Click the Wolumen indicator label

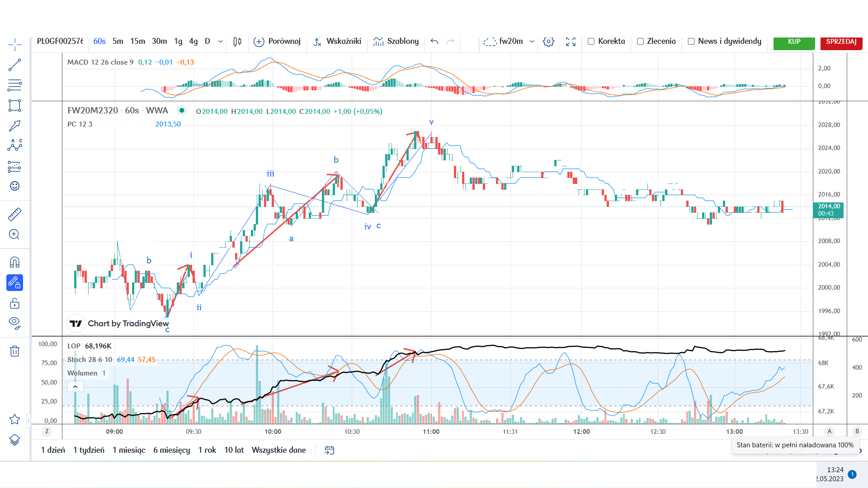82,373
